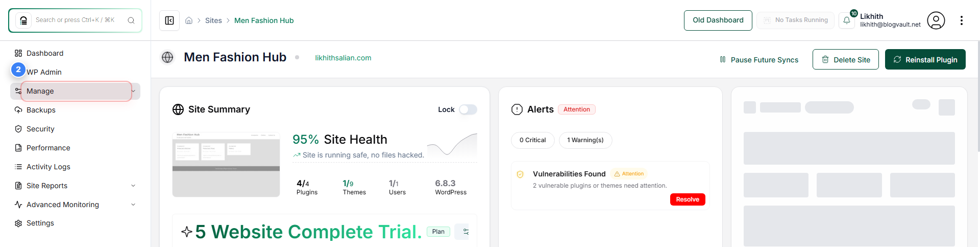The width and height of the screenshot is (980, 247).
Task: Expand the Manage menu chevron
Action: pos(133,91)
